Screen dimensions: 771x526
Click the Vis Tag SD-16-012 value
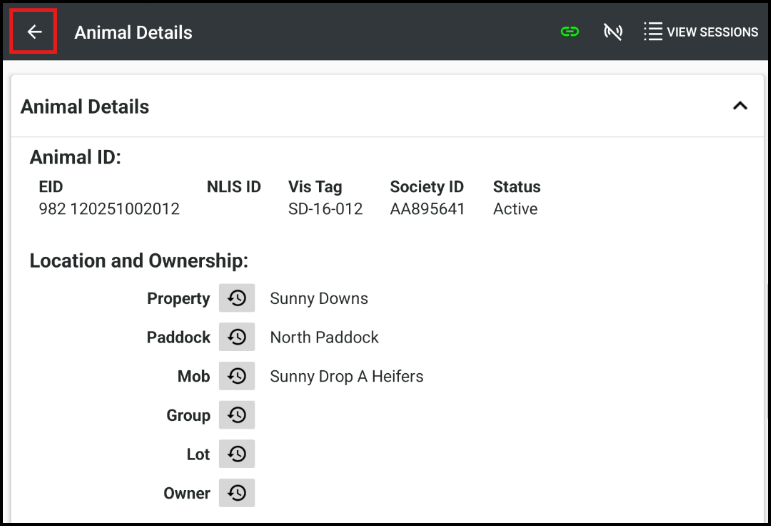(325, 209)
